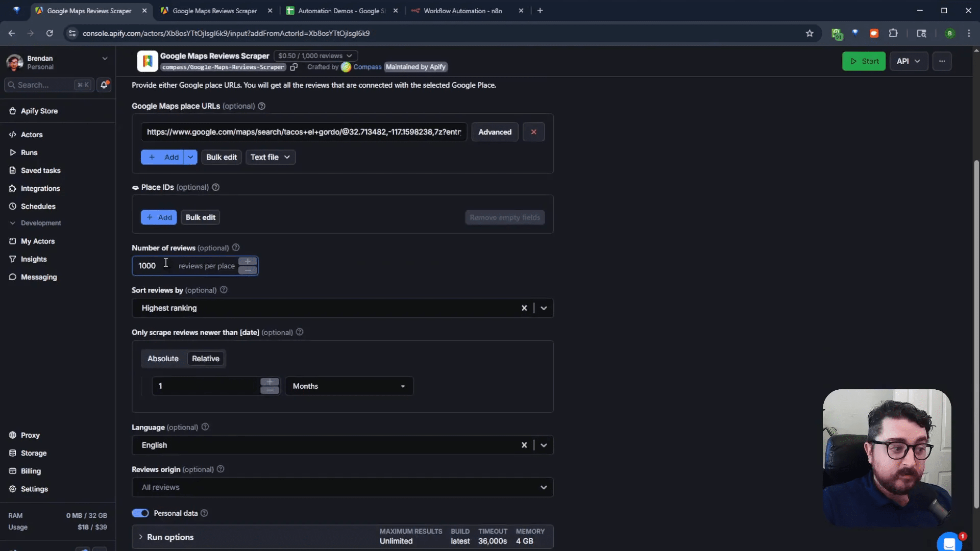Click the reviews per place number field
Image resolution: width=980 pixels, height=551 pixels.
tap(185, 266)
